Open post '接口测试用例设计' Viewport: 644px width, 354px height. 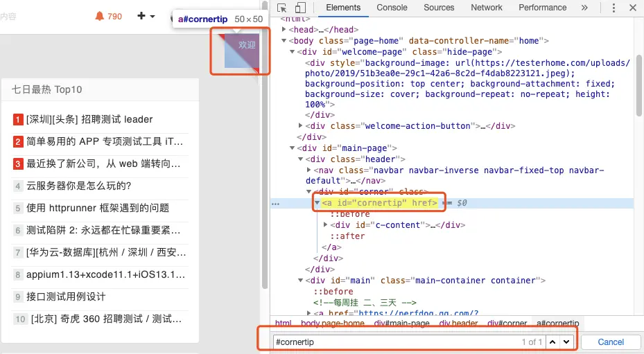(66, 297)
